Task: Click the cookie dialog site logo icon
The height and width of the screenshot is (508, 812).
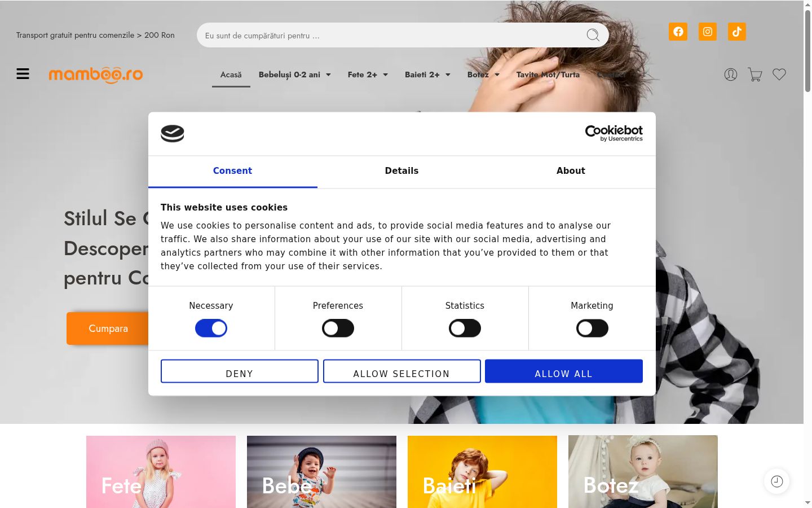Action: point(173,134)
